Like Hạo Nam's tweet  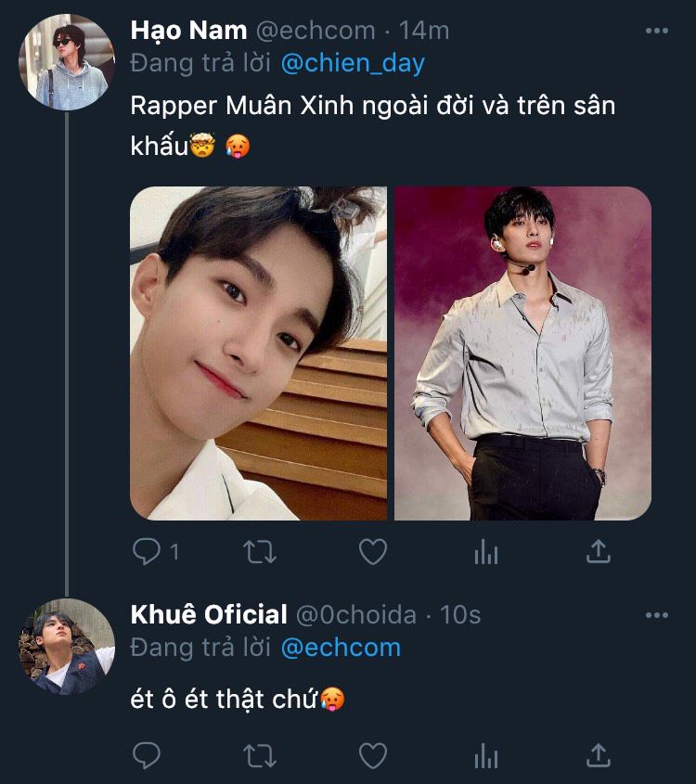point(372,553)
